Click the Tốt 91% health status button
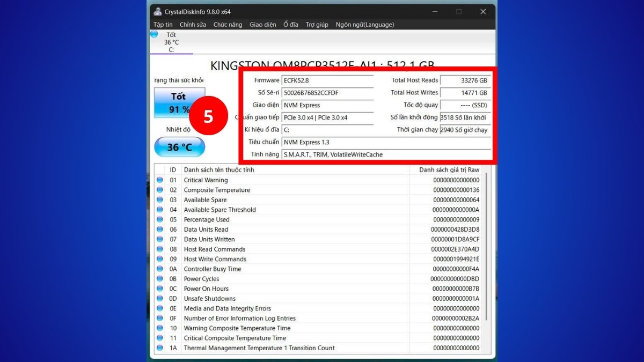The width and height of the screenshot is (644, 362). (179, 103)
